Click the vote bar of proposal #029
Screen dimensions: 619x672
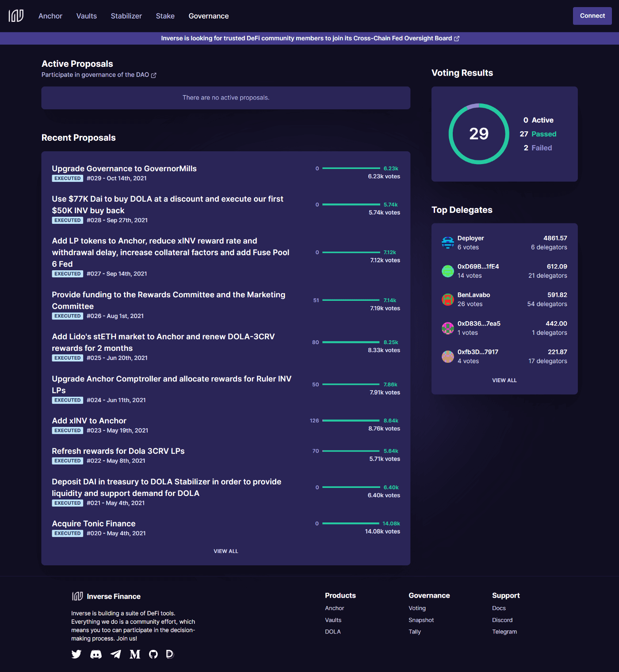[x=351, y=169]
